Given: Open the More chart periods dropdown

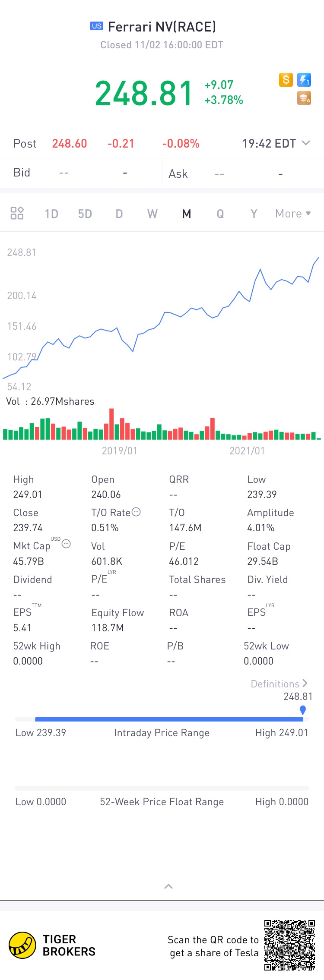Looking at the screenshot, I should 293,213.
